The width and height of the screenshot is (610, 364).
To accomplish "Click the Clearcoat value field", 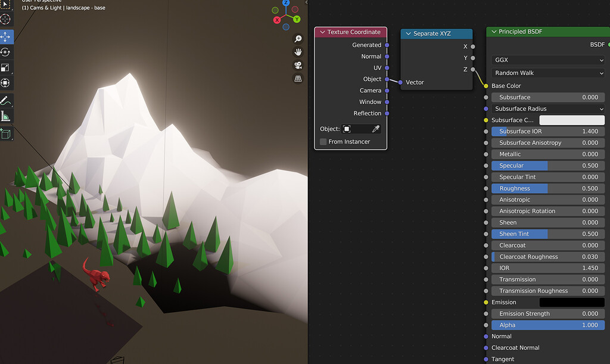I will click(x=548, y=245).
